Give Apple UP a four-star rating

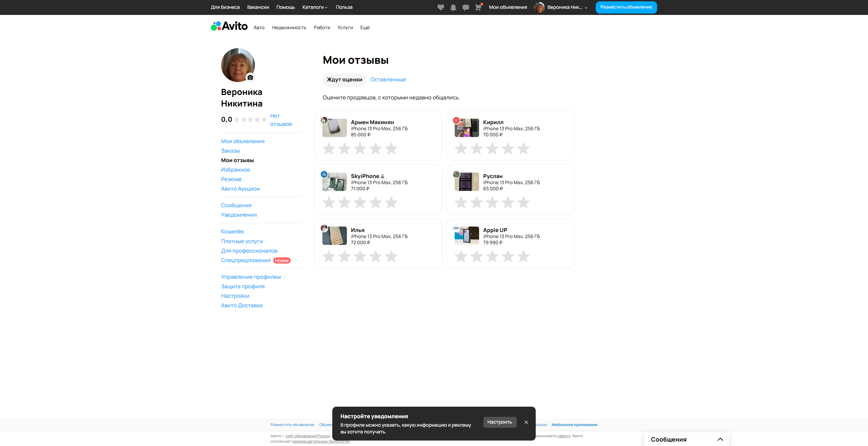tap(508, 256)
